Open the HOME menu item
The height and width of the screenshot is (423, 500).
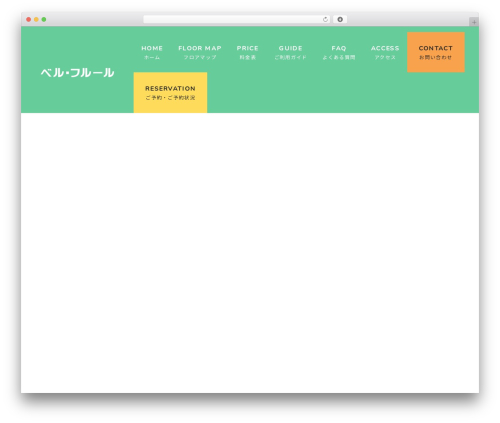pos(152,52)
